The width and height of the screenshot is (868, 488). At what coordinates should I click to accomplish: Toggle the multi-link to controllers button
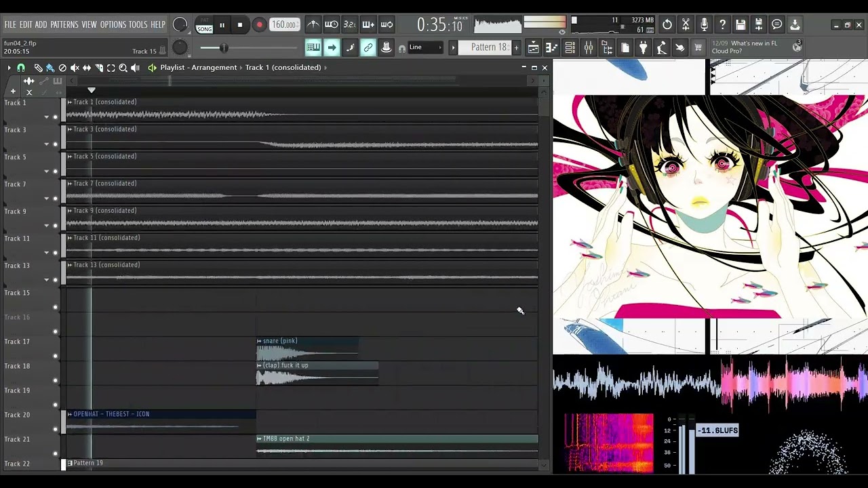(x=368, y=47)
